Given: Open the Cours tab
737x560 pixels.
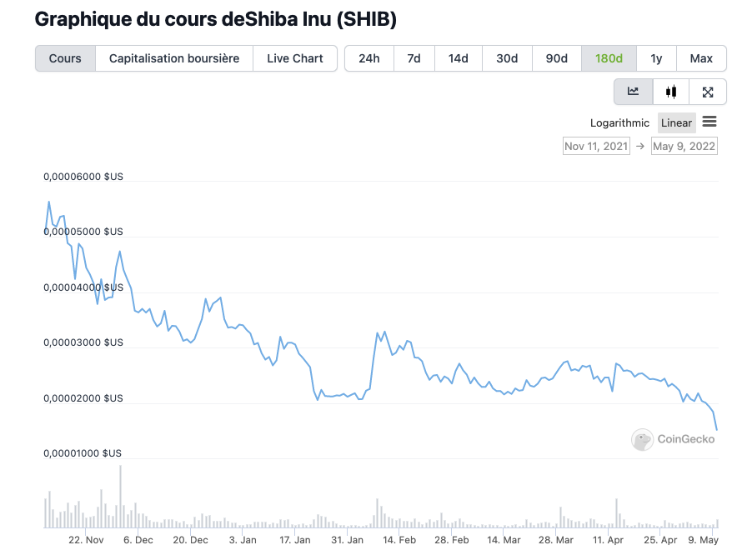Looking at the screenshot, I should 65,58.
